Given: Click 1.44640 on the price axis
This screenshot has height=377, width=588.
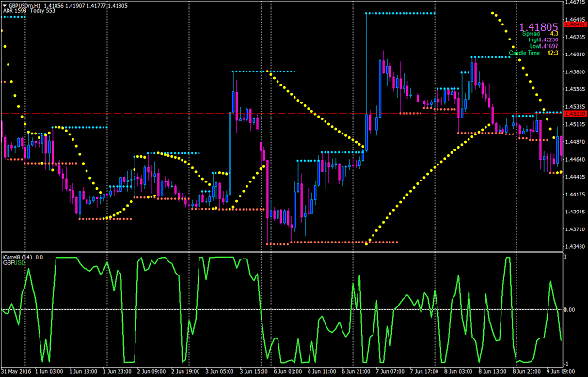Looking at the screenshot, I should [x=576, y=159].
